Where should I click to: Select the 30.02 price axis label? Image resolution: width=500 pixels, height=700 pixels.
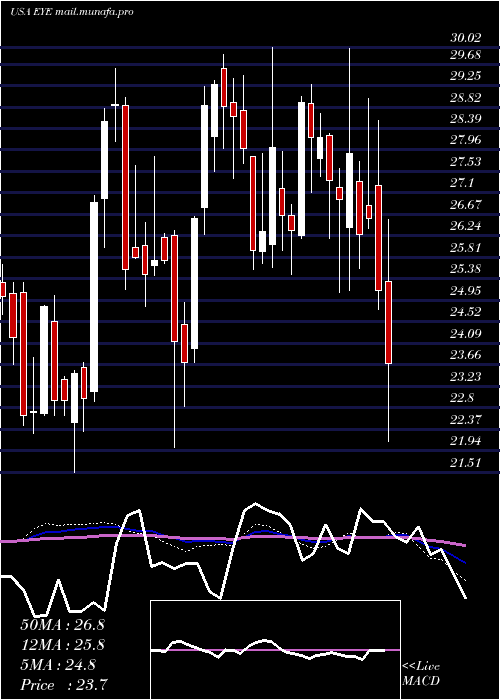pyautogui.click(x=466, y=38)
